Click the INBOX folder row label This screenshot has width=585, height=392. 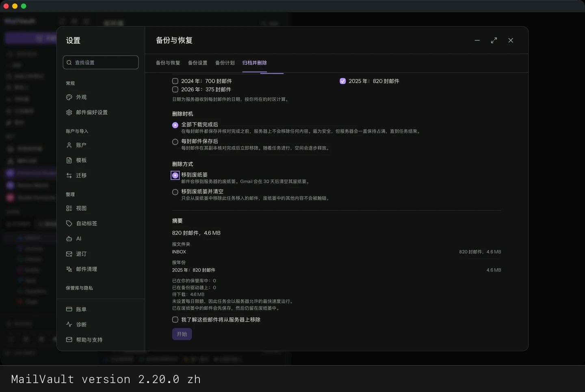click(179, 252)
